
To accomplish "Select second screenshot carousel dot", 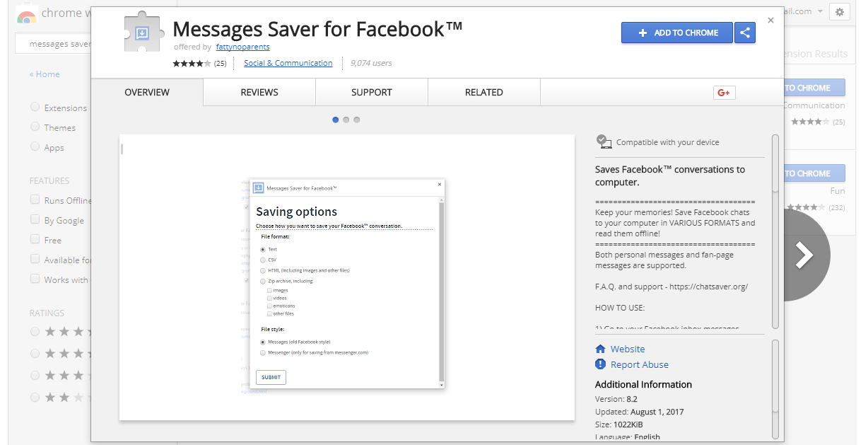I will (x=346, y=120).
